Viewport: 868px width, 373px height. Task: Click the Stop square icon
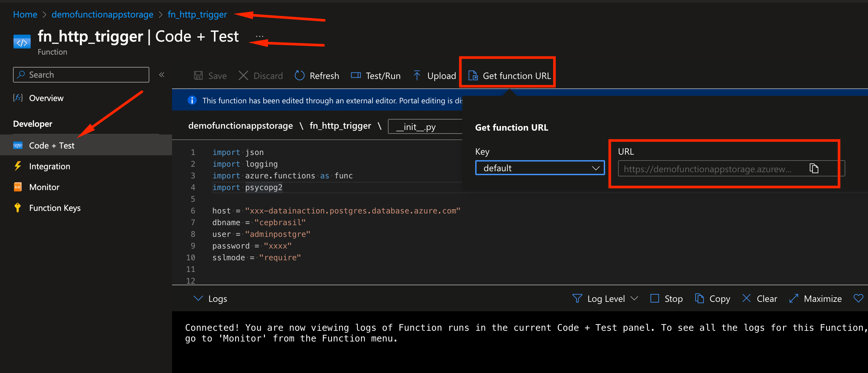654,299
